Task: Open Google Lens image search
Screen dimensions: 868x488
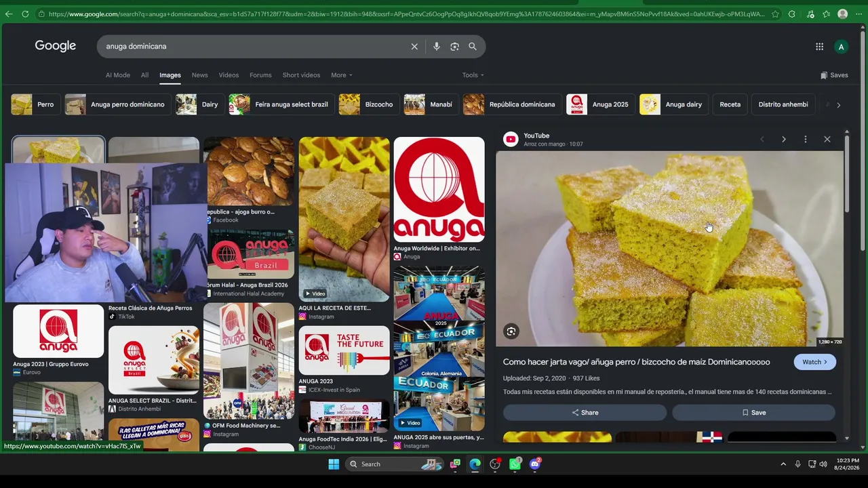Action: coord(454,46)
